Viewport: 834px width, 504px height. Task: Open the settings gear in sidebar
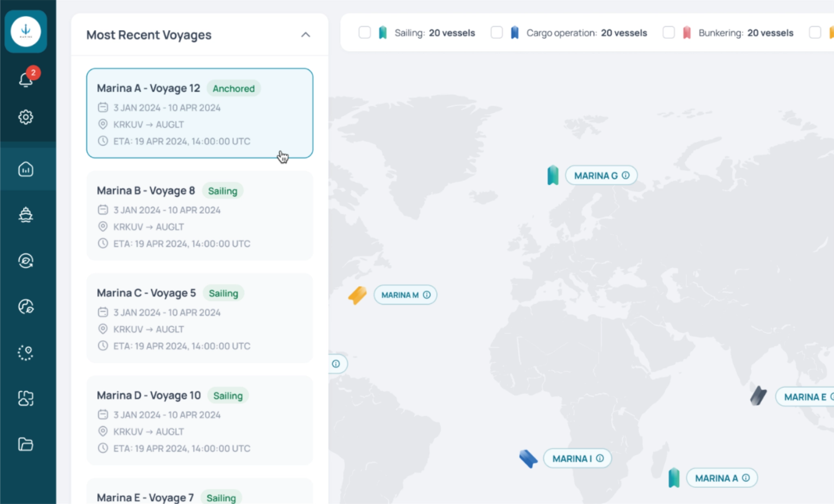click(26, 117)
